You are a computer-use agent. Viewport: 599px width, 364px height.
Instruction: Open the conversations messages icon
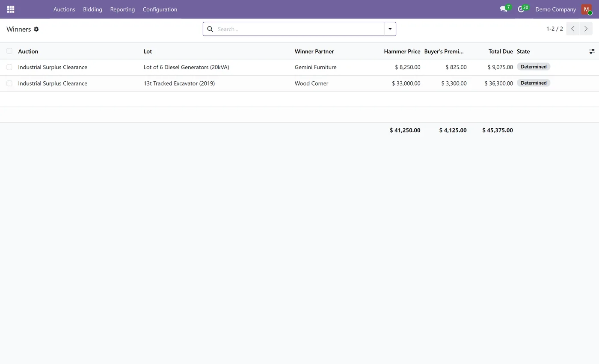[504, 9]
